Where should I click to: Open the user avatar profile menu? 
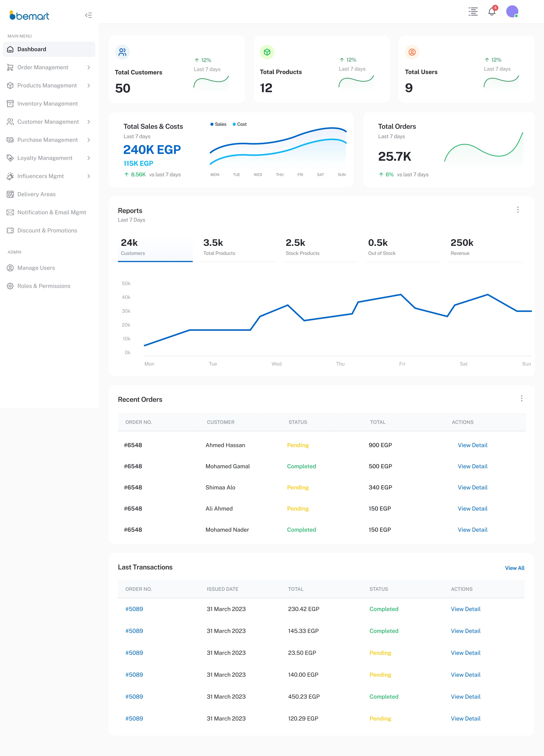pos(512,11)
